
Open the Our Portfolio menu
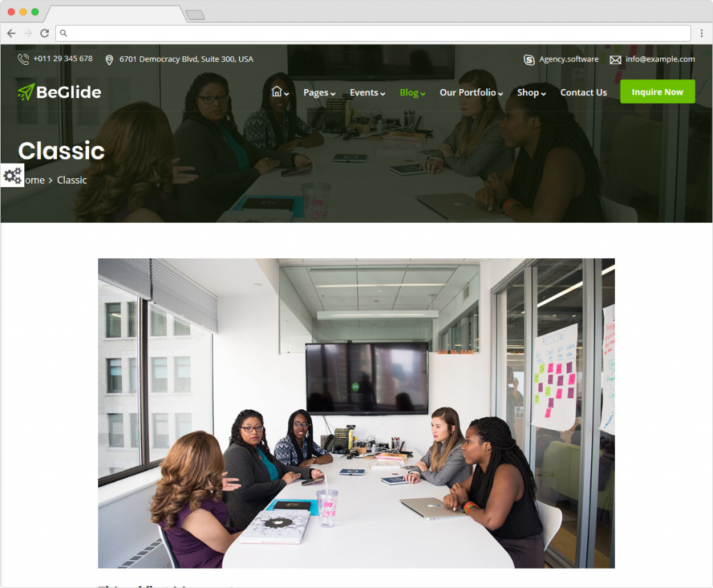pos(471,93)
